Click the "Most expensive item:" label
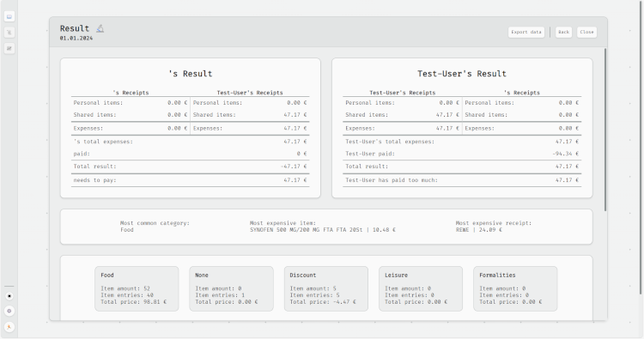Viewport: 644px width, 339px height. coord(283,223)
